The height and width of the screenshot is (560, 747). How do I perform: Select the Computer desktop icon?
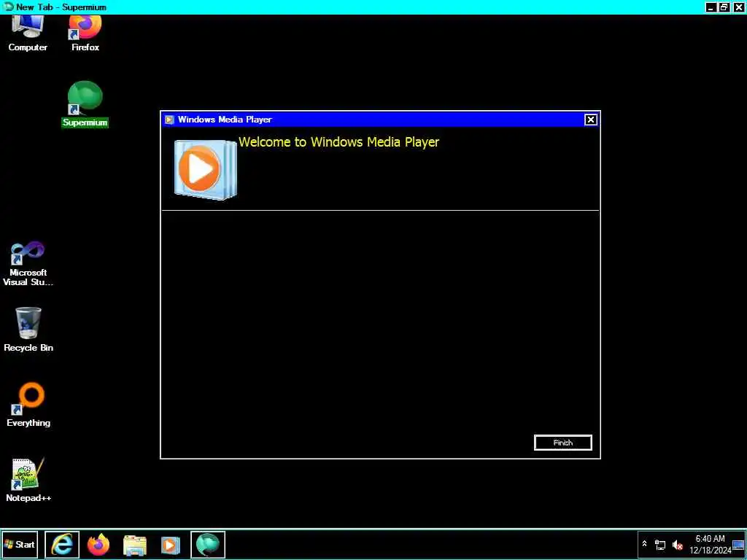click(x=28, y=34)
